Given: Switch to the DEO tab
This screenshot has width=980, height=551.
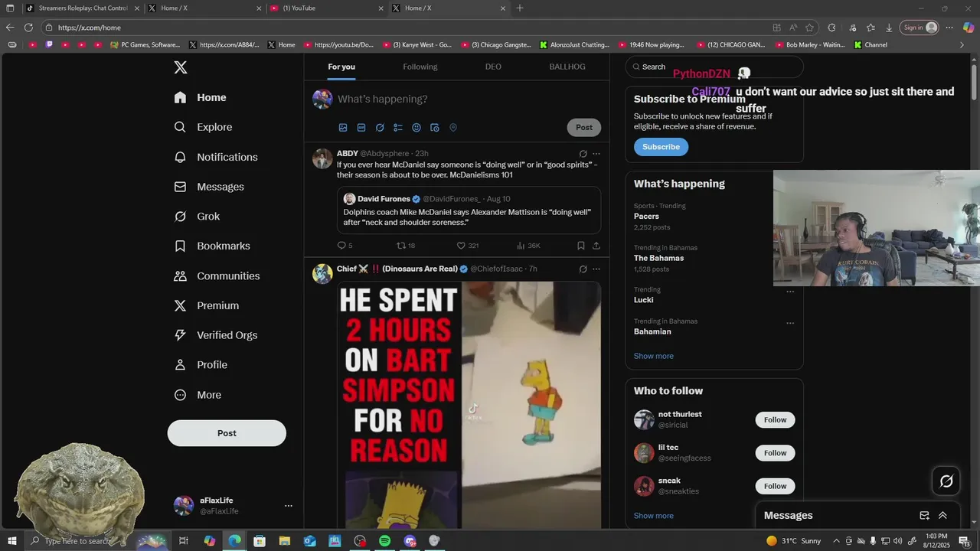Looking at the screenshot, I should (493, 67).
